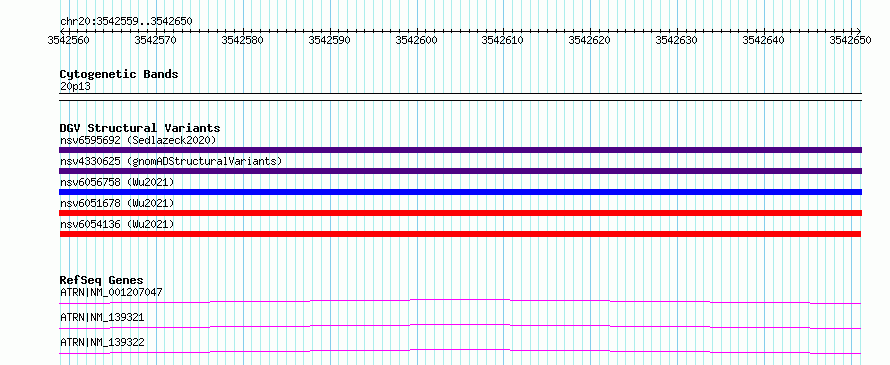Screen dimensions: 890x365
Task: Select transcript label ATRN|NM_001207047
Action: [x=111, y=292]
